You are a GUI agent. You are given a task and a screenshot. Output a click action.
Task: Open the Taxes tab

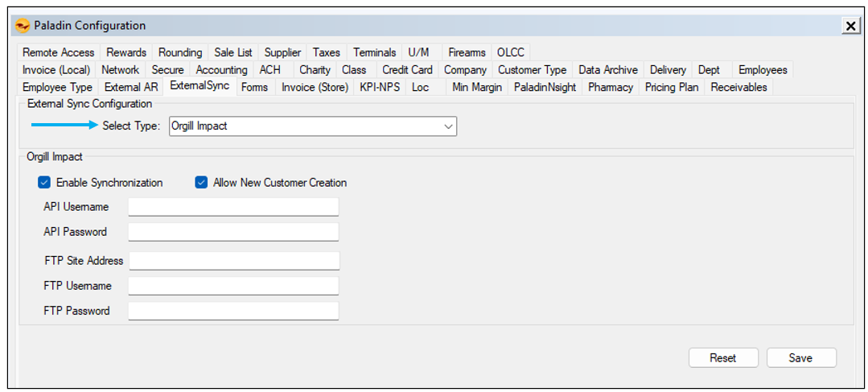[326, 52]
